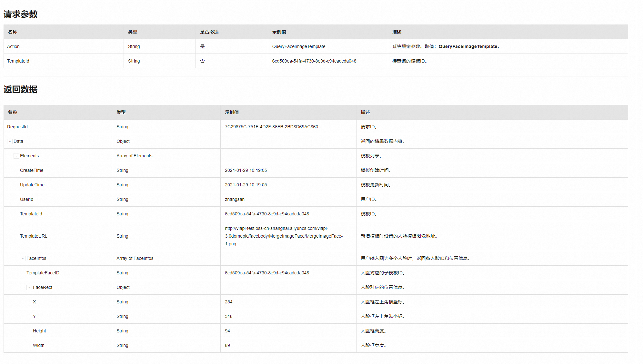This screenshot has width=643, height=364.
Task: Click the 用户ID description
Action: 369,199
